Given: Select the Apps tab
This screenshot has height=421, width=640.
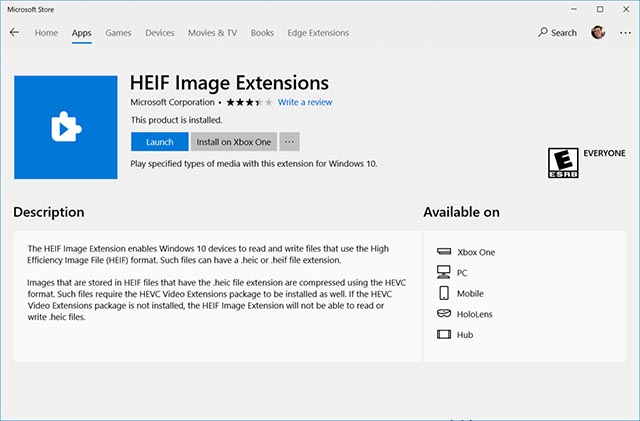Looking at the screenshot, I should click(x=82, y=33).
